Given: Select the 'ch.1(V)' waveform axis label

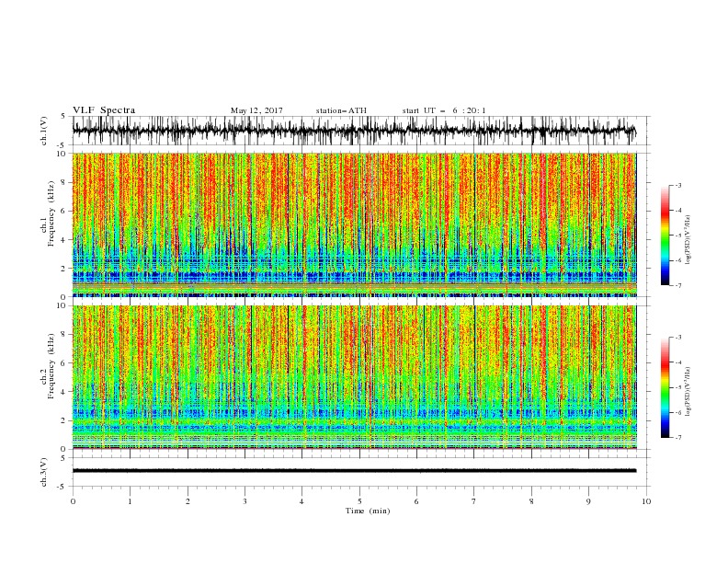Looking at the screenshot, I should [x=44, y=131].
